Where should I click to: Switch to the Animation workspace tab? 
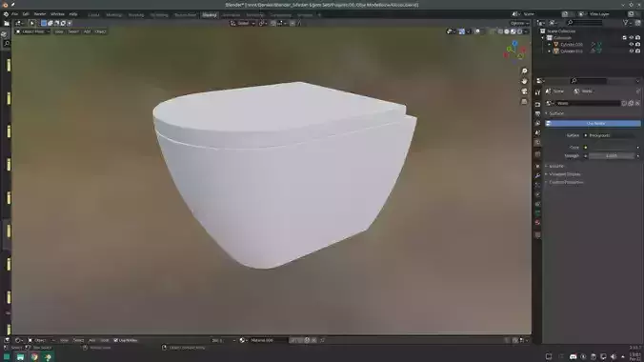[x=231, y=15]
